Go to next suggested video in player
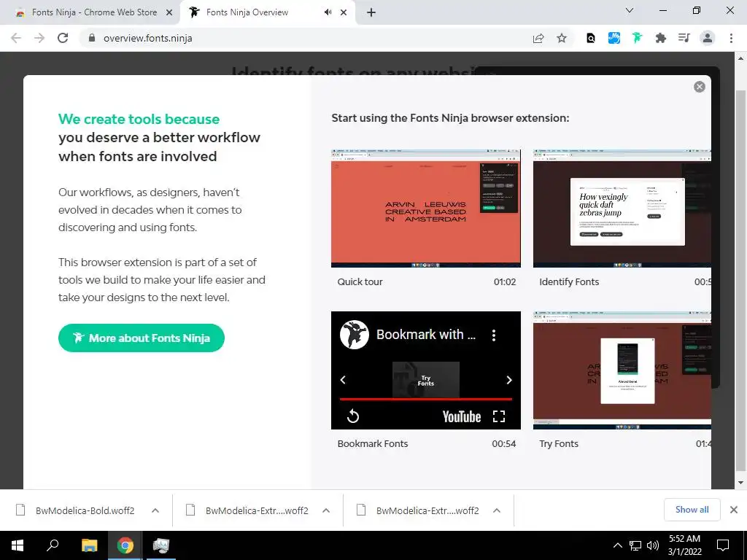This screenshot has width=747, height=560. (x=508, y=379)
